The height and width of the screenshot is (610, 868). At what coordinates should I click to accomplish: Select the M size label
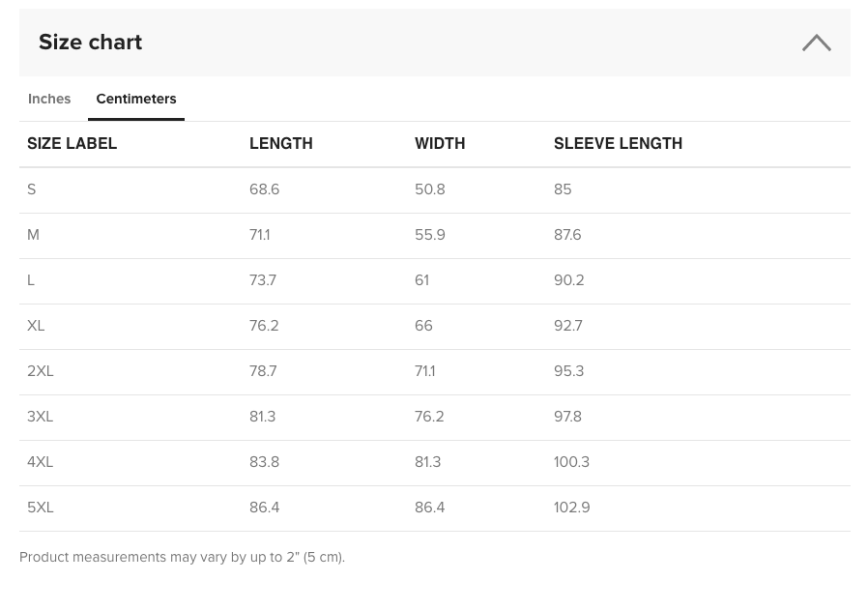point(34,235)
